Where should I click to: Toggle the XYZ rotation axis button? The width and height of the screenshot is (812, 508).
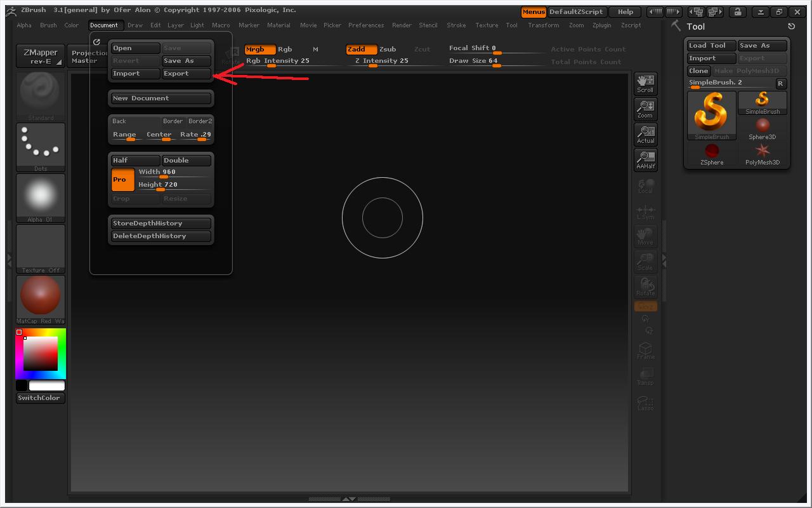coord(645,307)
